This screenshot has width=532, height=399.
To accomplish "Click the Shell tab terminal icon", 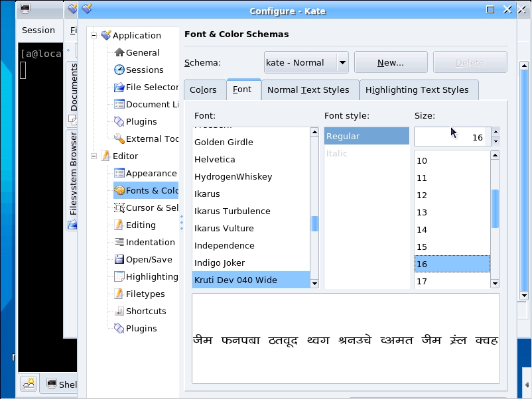I will pyautogui.click(x=52, y=384).
